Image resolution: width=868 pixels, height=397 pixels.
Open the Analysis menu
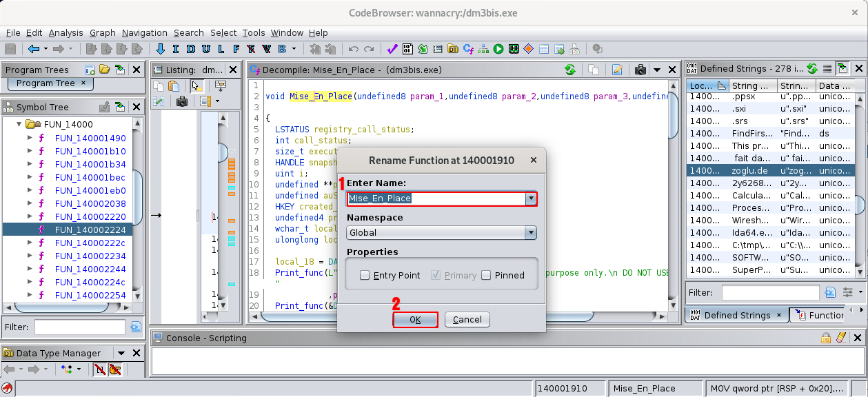[x=65, y=32]
